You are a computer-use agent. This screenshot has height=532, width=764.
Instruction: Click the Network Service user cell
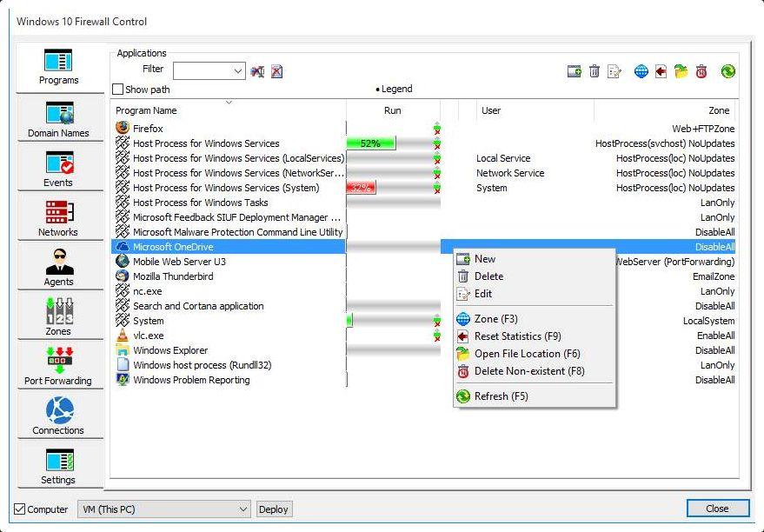pyautogui.click(x=510, y=173)
